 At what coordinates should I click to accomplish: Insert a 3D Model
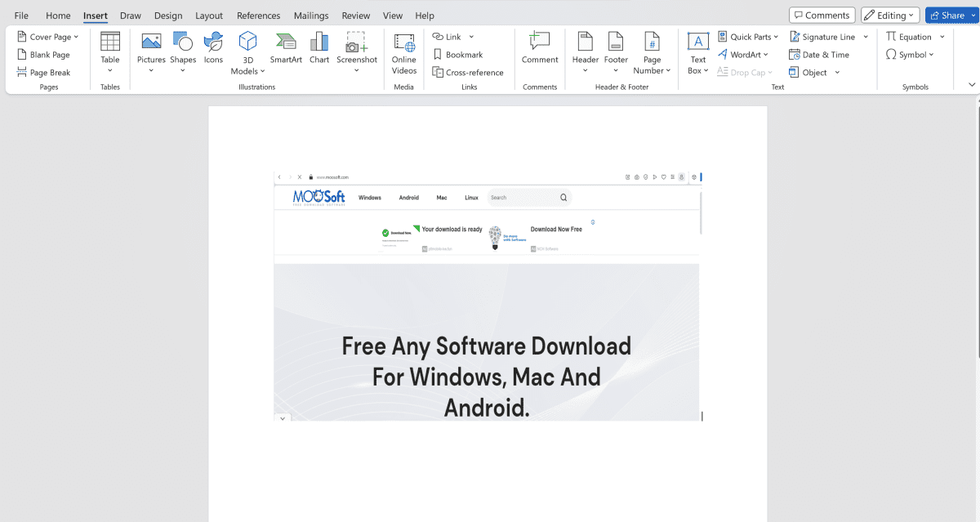247,51
